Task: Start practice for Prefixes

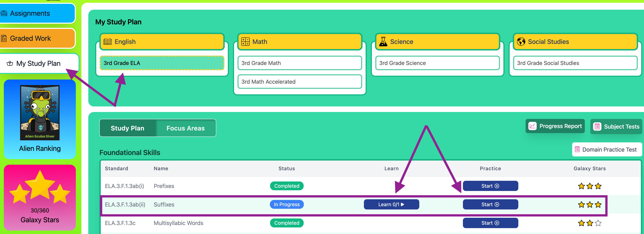Action: [x=490, y=186]
